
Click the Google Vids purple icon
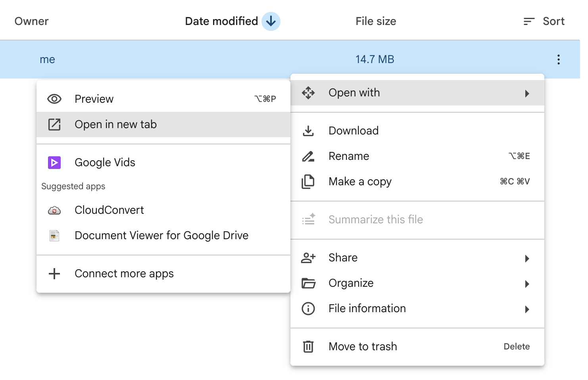click(54, 163)
